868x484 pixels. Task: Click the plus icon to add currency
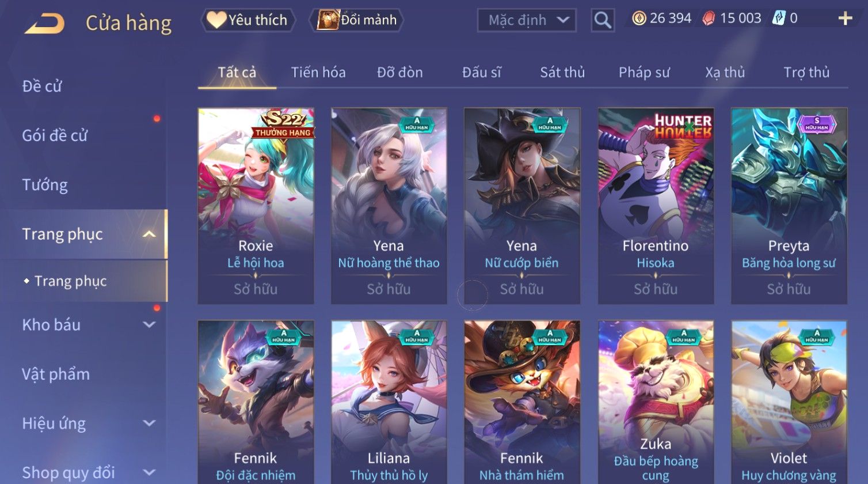(845, 19)
